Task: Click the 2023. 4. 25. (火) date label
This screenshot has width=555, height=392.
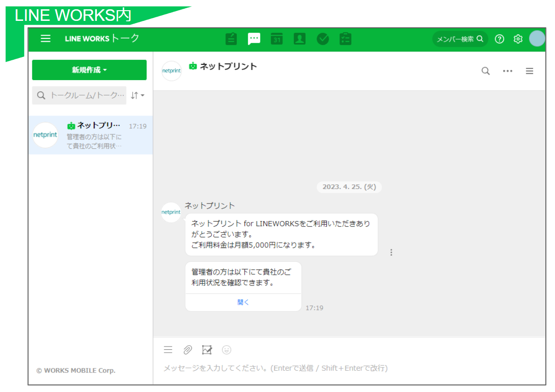Action: pyautogui.click(x=349, y=187)
